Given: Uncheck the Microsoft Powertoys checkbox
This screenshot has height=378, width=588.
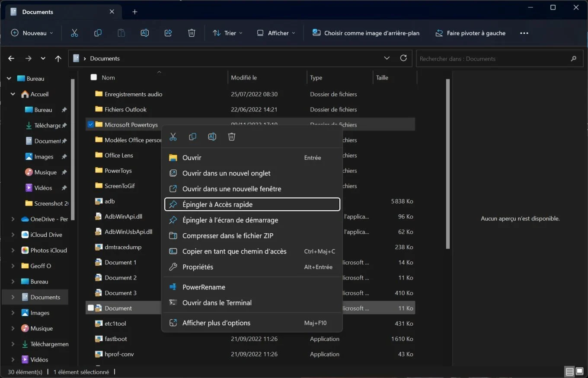Looking at the screenshot, I should 90,124.
